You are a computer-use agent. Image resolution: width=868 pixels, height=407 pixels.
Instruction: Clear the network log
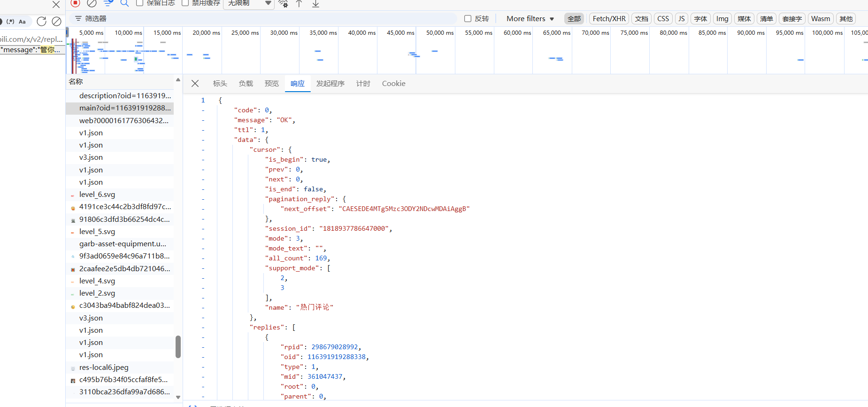pos(92,3)
